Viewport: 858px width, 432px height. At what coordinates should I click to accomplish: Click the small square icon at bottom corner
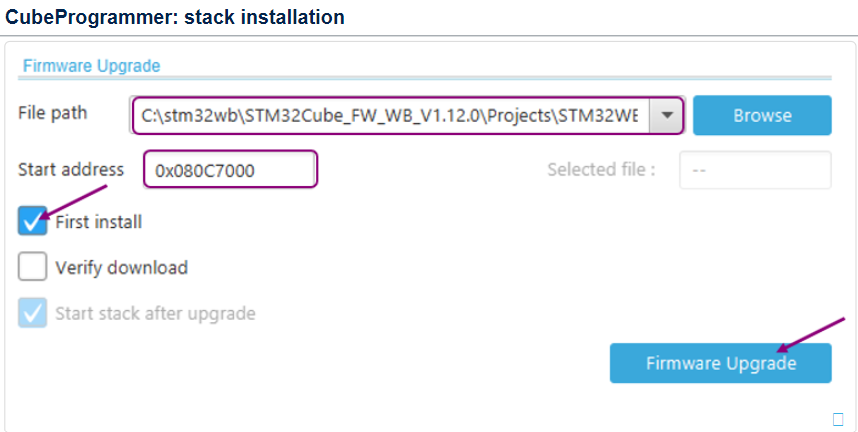(x=838, y=418)
